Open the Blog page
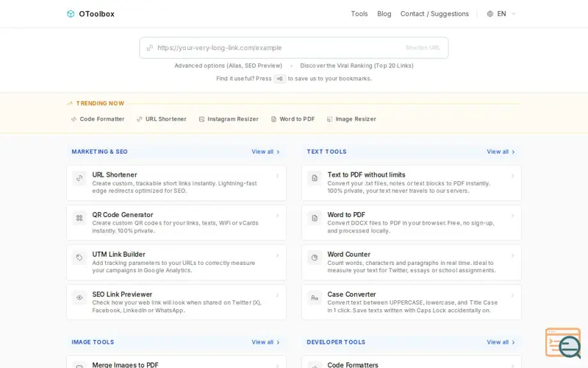 click(x=384, y=14)
